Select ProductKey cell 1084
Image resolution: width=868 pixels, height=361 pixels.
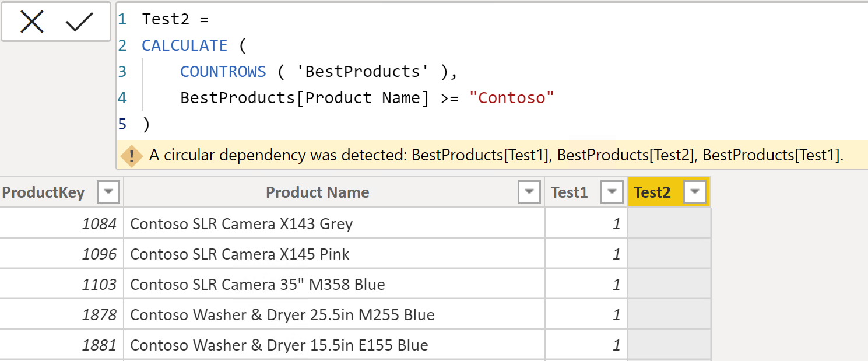click(62, 223)
